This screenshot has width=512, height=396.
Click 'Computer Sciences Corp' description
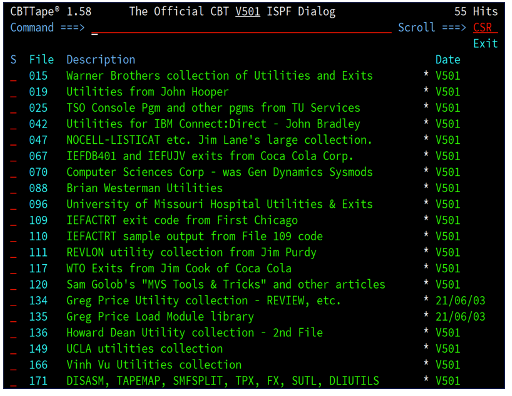pos(219,172)
